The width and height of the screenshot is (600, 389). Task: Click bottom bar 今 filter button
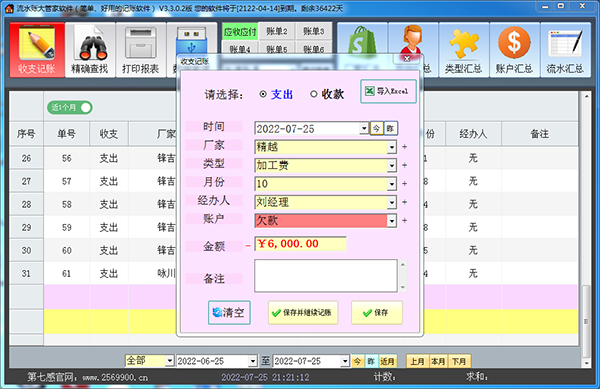[357, 361]
